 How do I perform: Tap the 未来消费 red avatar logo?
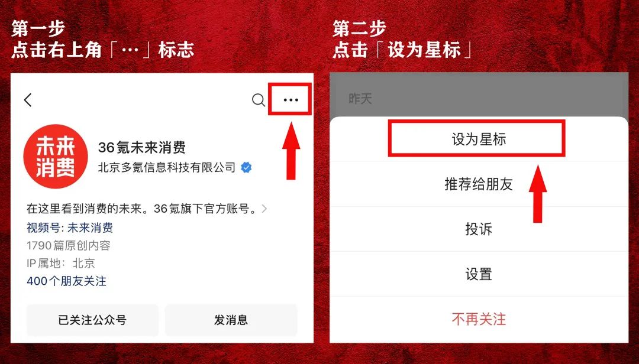(x=56, y=157)
